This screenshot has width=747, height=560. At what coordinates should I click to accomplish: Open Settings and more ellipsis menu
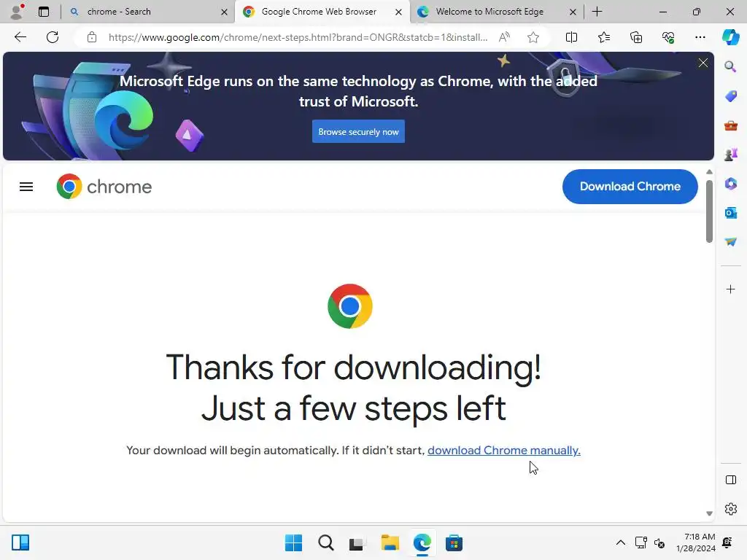click(x=700, y=37)
